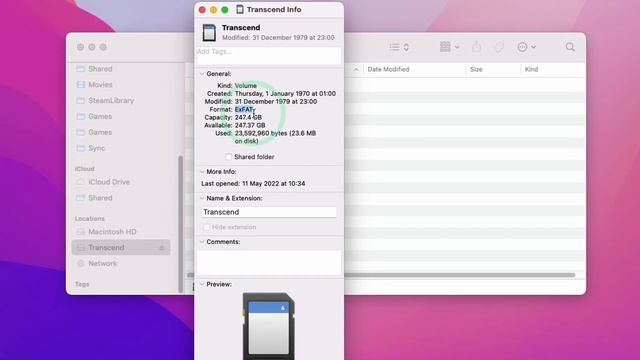Eject the Transcend volume in sidebar
Viewport: 640px width, 360px height.
pos(162,248)
